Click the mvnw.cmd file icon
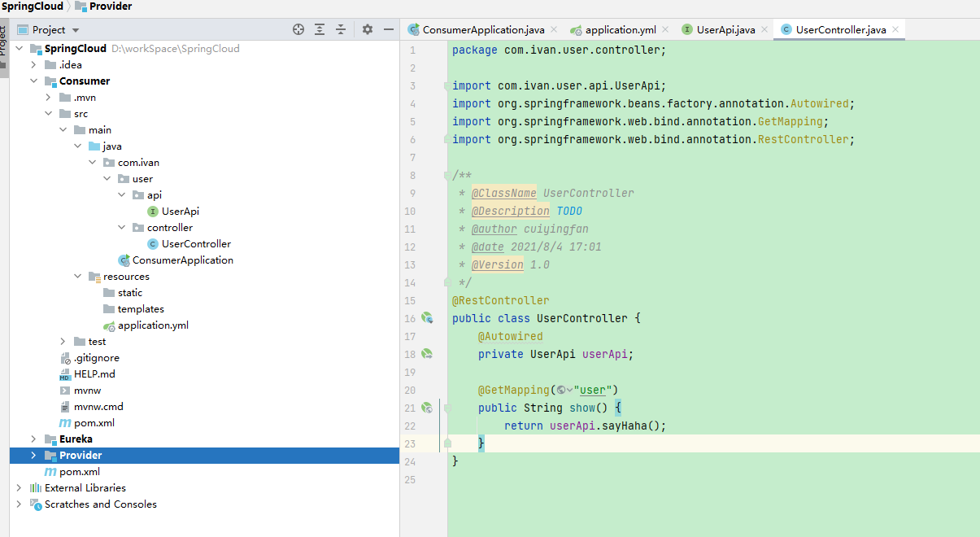Screen dimensions: 980x537 (65, 407)
